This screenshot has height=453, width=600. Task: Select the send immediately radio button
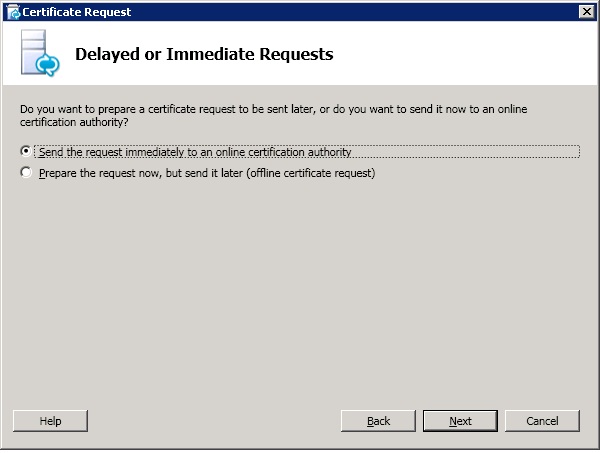point(26,152)
